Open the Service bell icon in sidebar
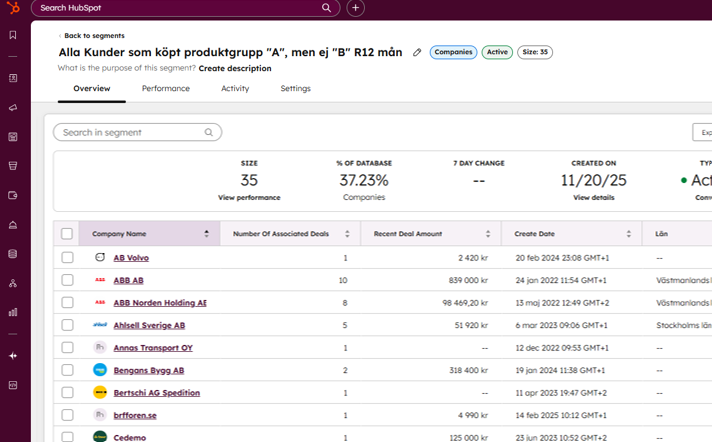The image size is (712, 442). pyautogui.click(x=13, y=224)
